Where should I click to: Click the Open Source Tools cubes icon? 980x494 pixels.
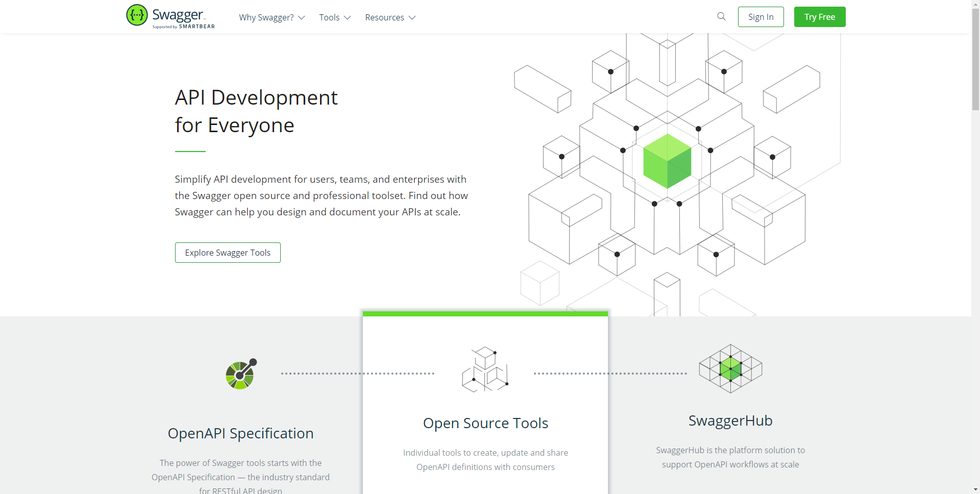pyautogui.click(x=485, y=369)
